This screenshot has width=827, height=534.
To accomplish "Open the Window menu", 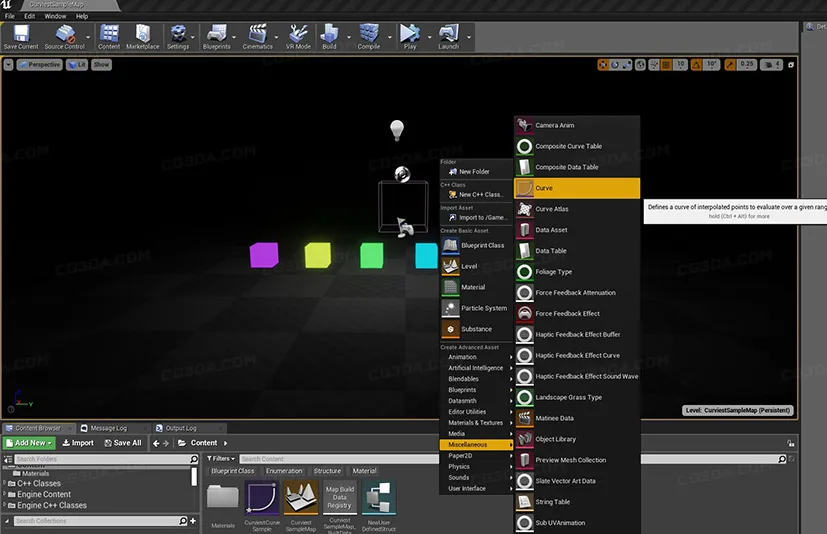I will [x=55, y=16].
